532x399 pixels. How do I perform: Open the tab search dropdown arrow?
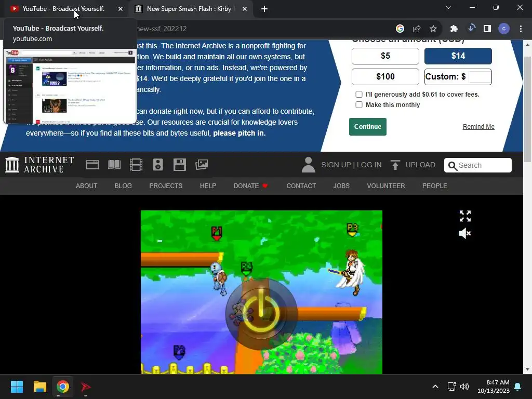click(x=448, y=7)
